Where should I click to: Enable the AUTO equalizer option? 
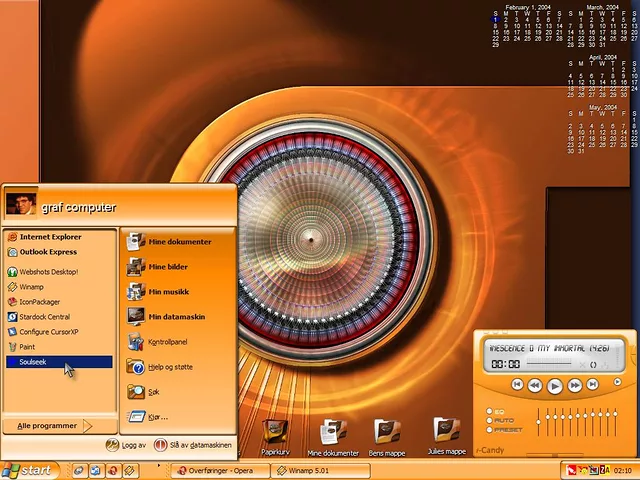click(490, 421)
